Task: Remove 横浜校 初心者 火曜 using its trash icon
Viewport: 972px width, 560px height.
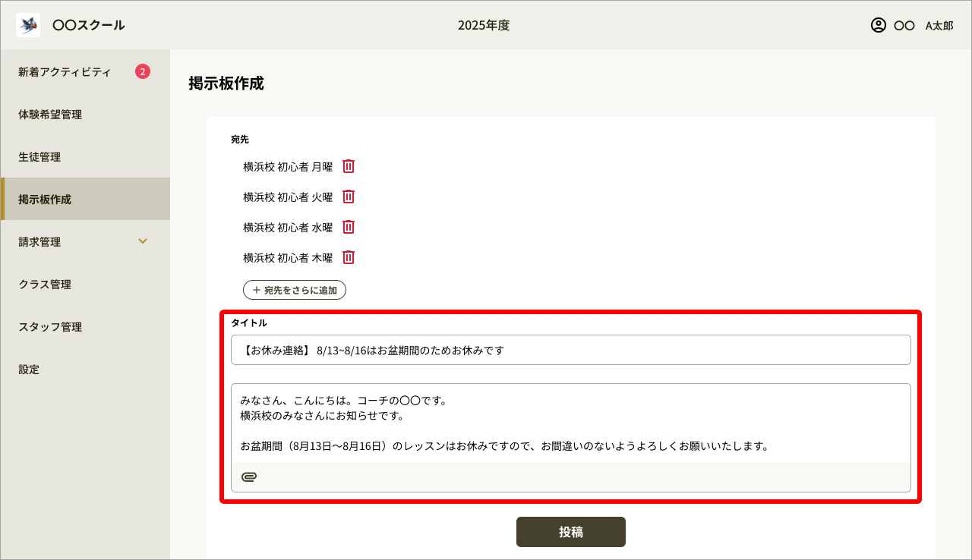Action: click(348, 196)
